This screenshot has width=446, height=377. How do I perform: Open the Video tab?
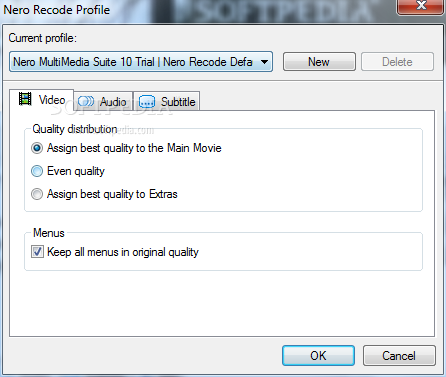click(42, 100)
